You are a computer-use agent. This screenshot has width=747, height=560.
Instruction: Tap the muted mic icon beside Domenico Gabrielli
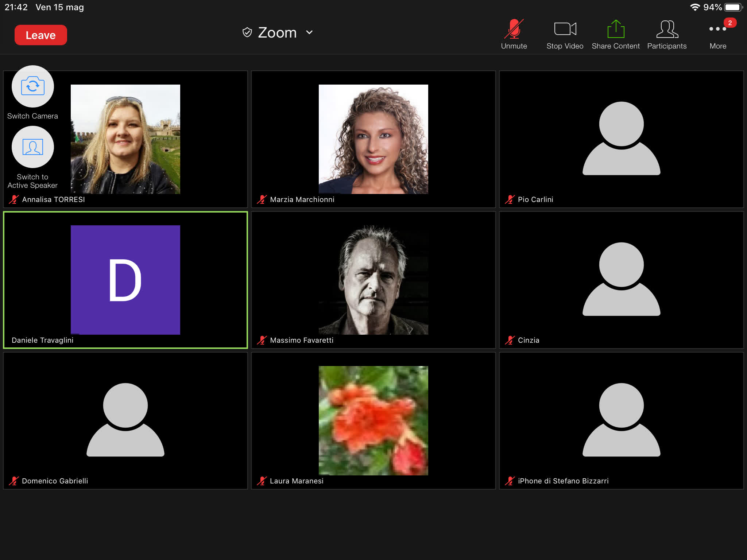13,481
